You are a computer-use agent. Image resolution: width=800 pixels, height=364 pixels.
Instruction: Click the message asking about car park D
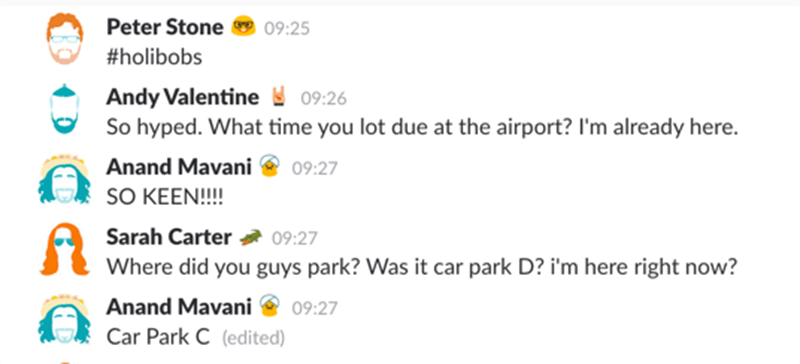[x=422, y=268]
